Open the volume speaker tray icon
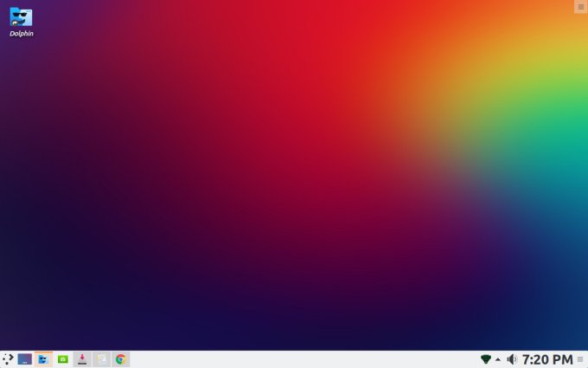 point(512,359)
